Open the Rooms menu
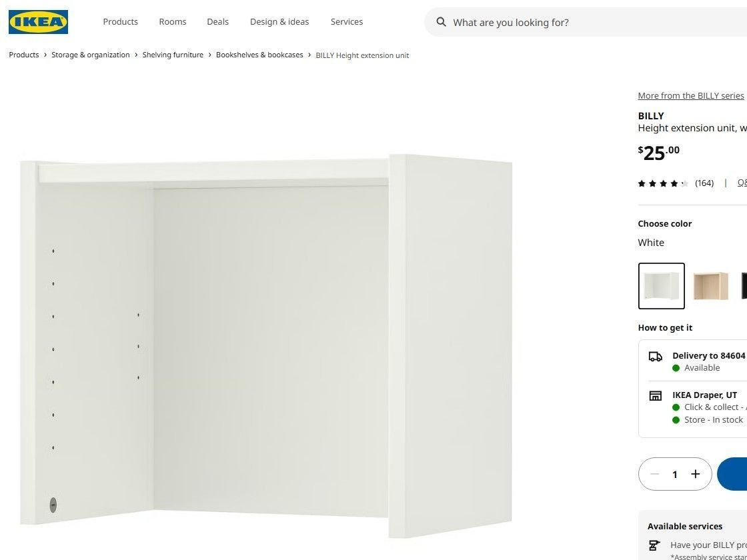This screenshot has width=747, height=560. pyautogui.click(x=173, y=22)
